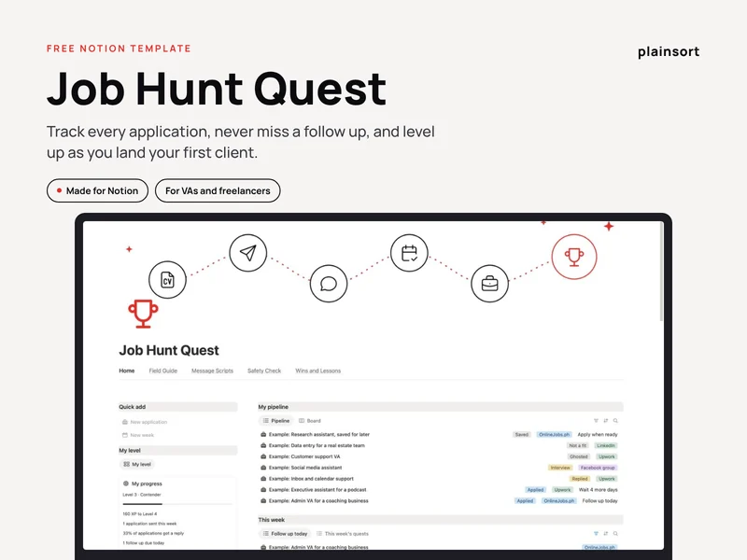The image size is (747, 560).
Task: Open Example: Research assistant, saved for later
Action: coord(319,435)
